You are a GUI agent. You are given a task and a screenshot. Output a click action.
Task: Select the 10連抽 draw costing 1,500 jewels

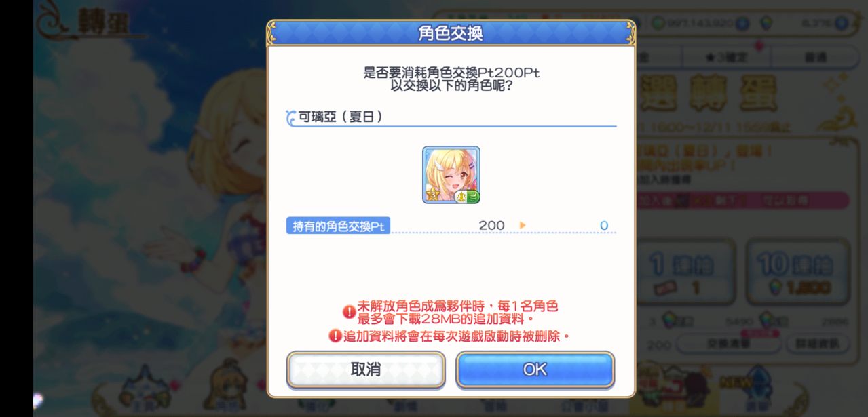(797, 272)
